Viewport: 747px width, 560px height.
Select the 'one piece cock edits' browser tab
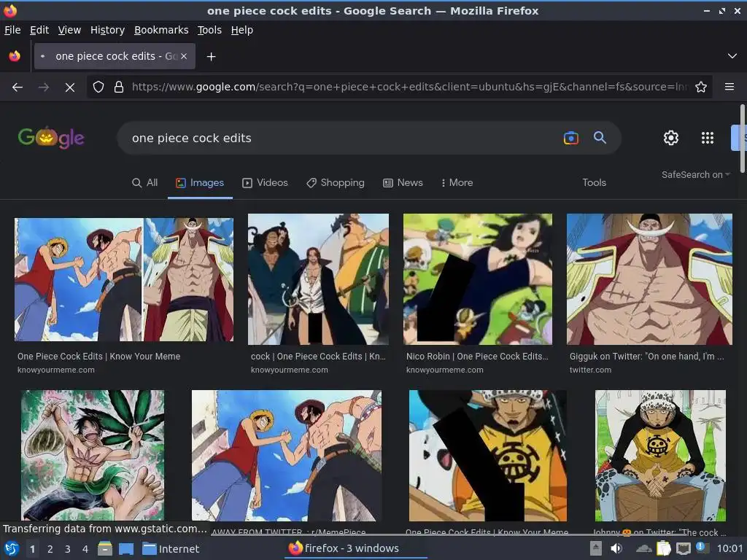(115, 56)
